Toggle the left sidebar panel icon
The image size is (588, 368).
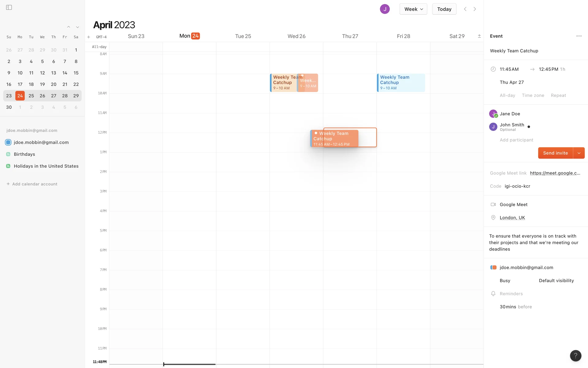point(9,7)
